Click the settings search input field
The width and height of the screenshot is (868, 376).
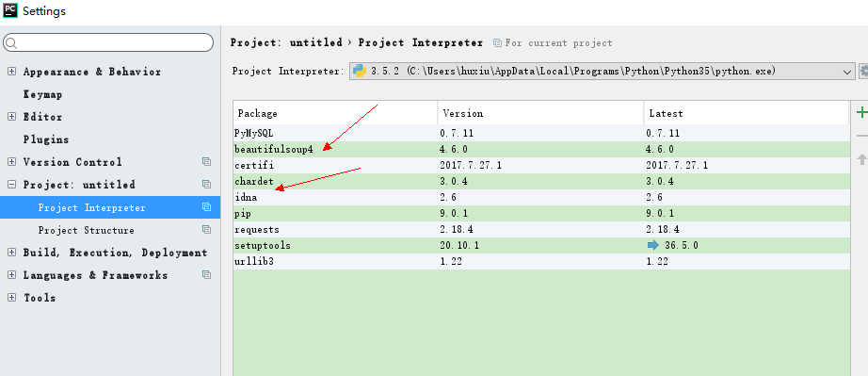pyautogui.click(x=108, y=42)
